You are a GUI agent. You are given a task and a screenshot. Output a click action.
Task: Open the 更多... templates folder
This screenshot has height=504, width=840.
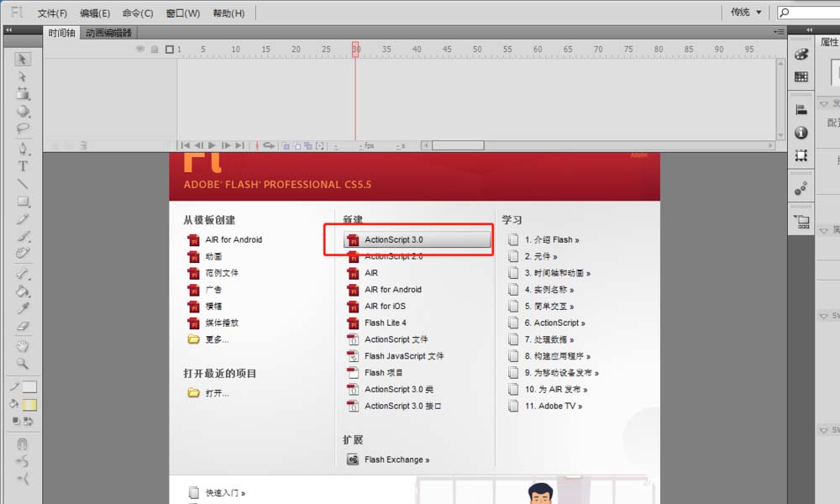[x=208, y=339]
